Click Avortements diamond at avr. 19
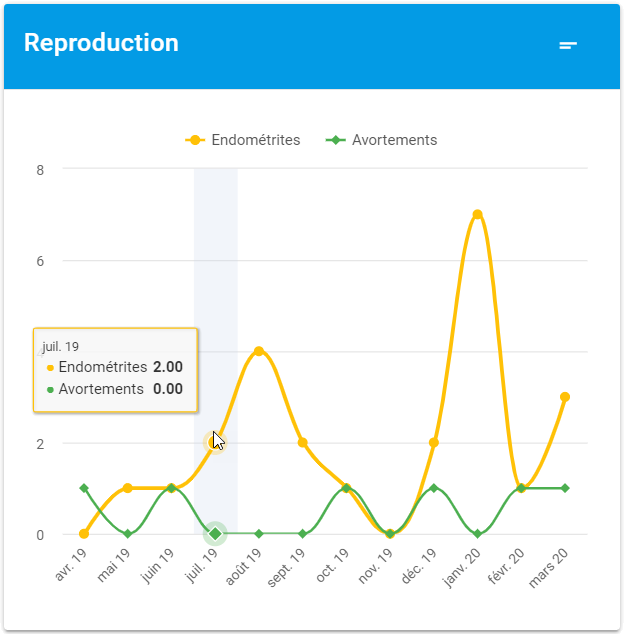This screenshot has width=624, height=634. pos(84,488)
